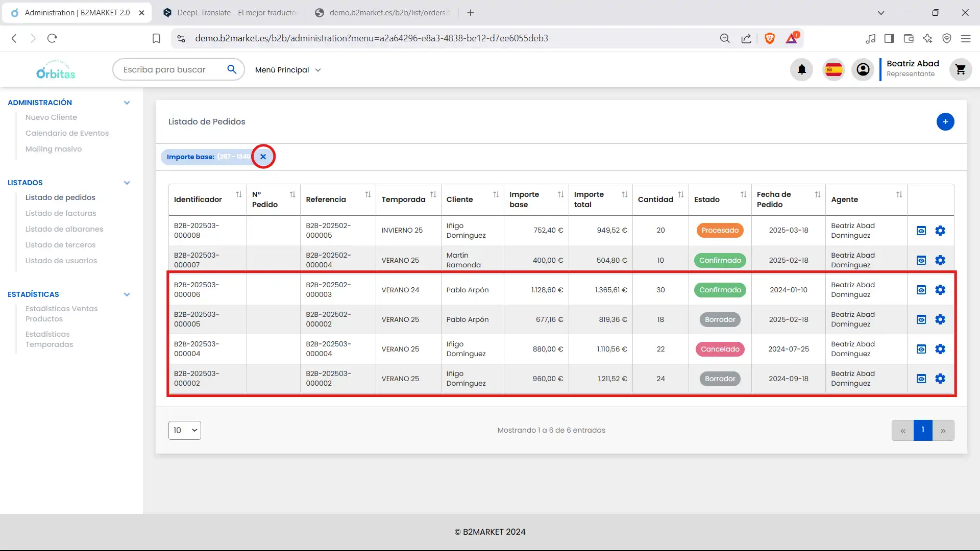Switch to the DeepL Translate browser tab

(231, 13)
